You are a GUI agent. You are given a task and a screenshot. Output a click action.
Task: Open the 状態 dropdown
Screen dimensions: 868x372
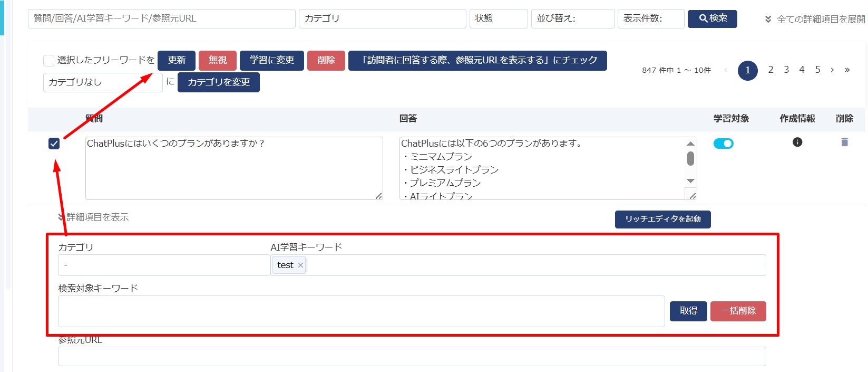click(498, 18)
